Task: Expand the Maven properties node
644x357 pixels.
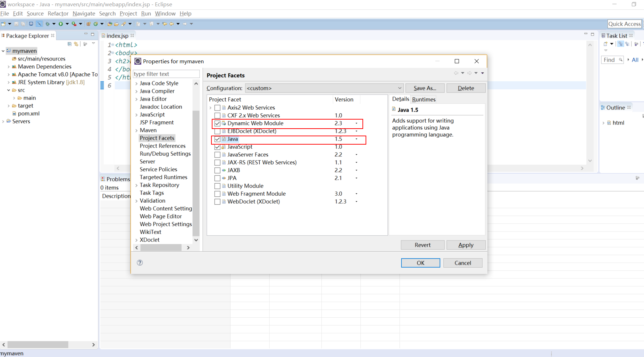Action: 136,130
